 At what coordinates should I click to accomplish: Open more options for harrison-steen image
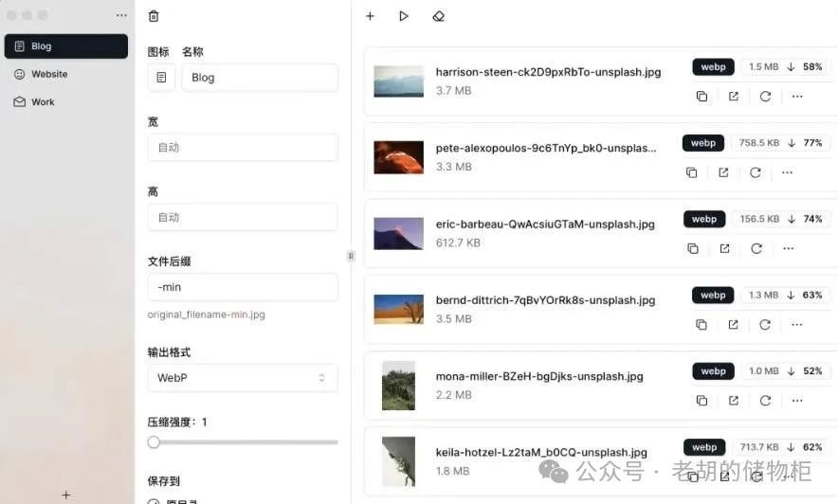pyautogui.click(x=797, y=96)
